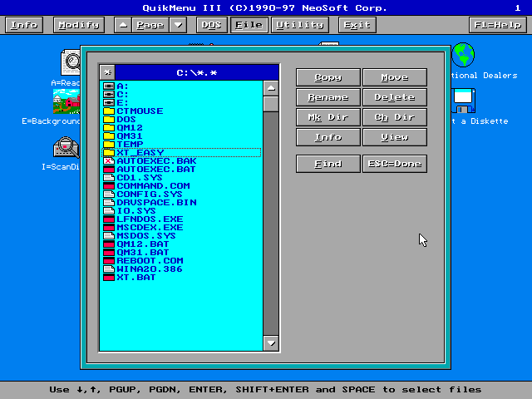Click the Rename button
The image size is (532, 399).
click(328, 97)
